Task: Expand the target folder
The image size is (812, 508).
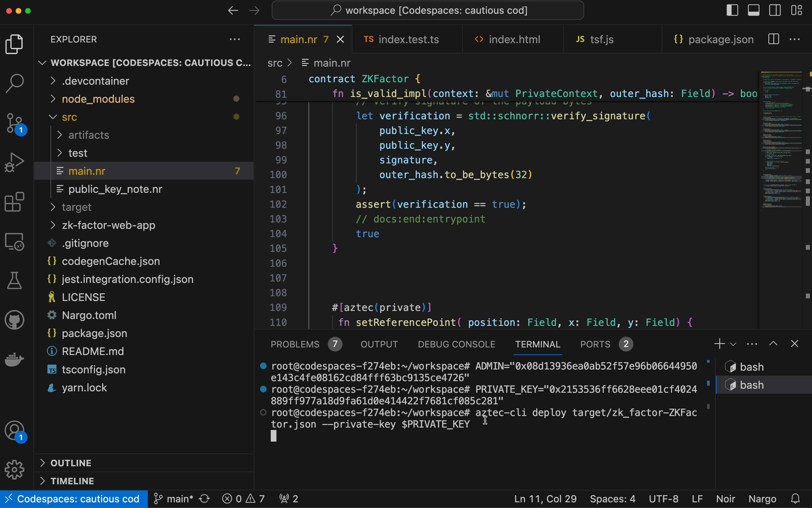Action: pos(53,207)
